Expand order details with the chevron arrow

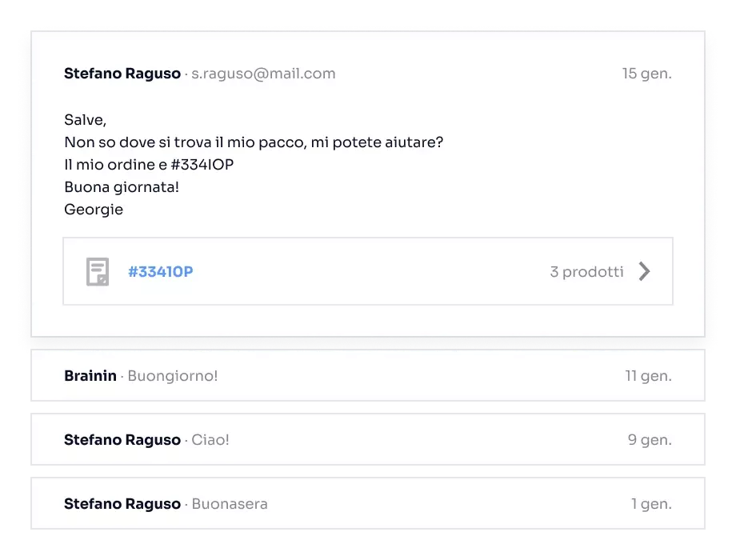(x=645, y=271)
